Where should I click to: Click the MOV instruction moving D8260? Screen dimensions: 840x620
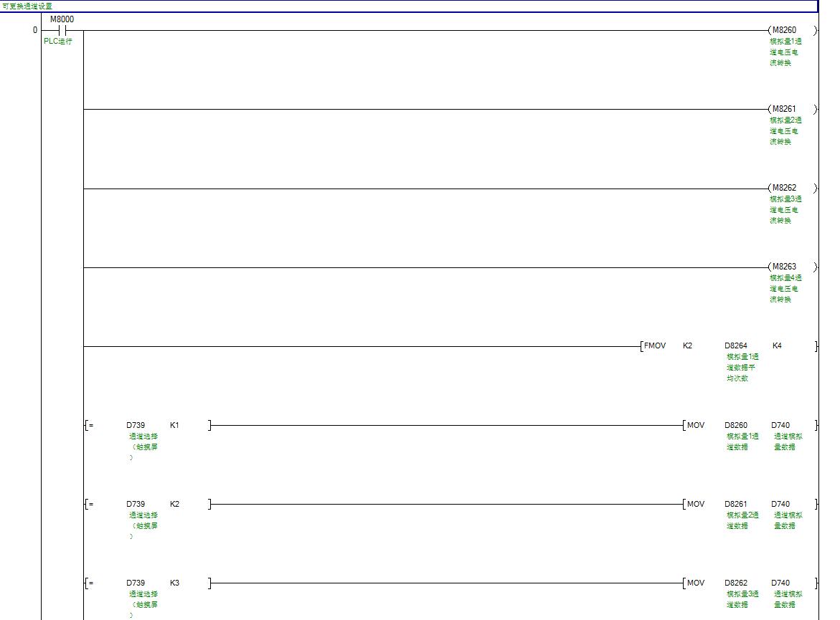tap(696, 425)
